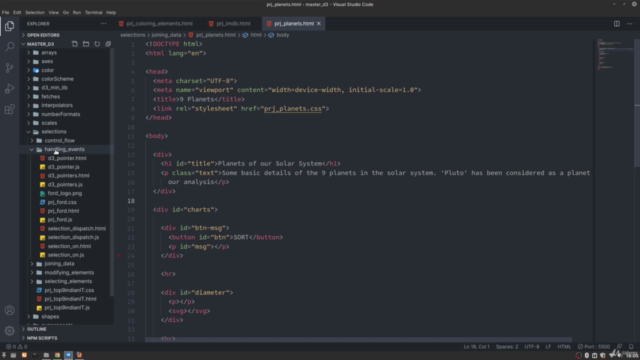
Task: Click the errors and warnings status indicator
Action: 16,347
